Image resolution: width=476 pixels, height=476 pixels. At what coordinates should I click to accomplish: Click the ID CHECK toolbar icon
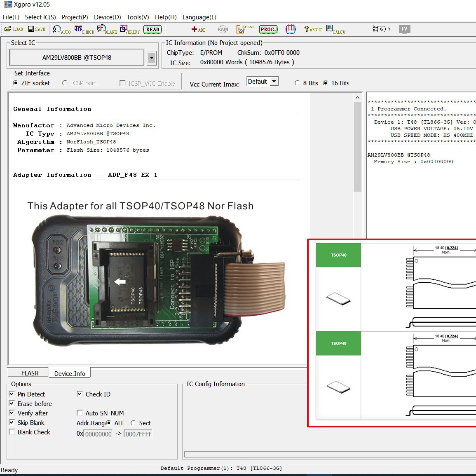84,29
